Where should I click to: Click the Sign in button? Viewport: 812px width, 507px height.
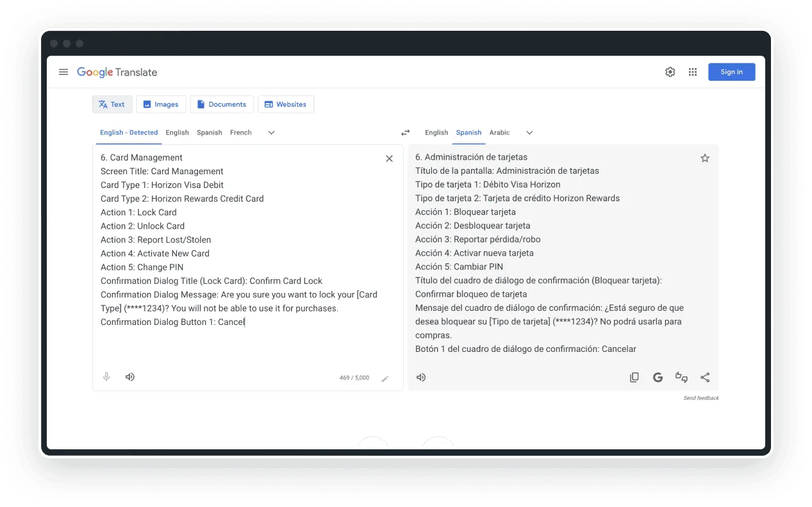731,72
